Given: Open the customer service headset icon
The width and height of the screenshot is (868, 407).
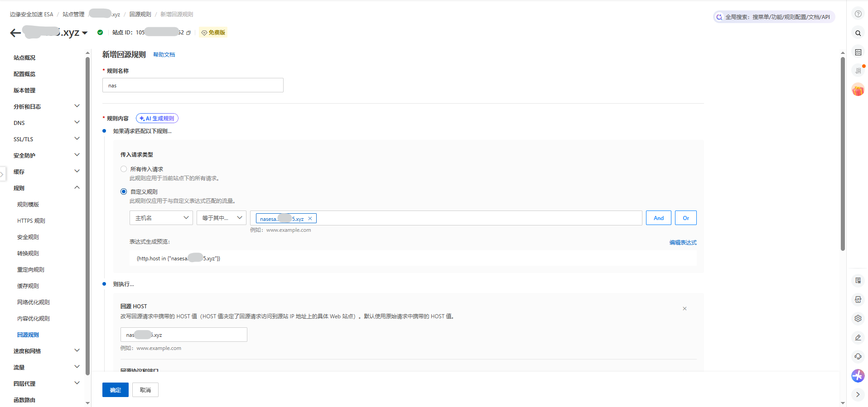Looking at the screenshot, I should [x=858, y=356].
